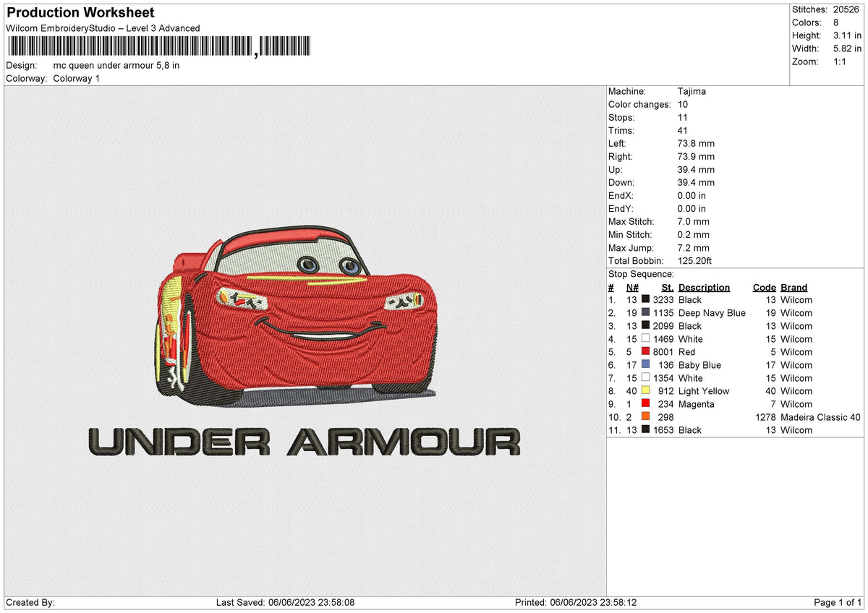Click the Magenta swatch in stop 9
The width and height of the screenshot is (868, 613).
[x=645, y=404]
